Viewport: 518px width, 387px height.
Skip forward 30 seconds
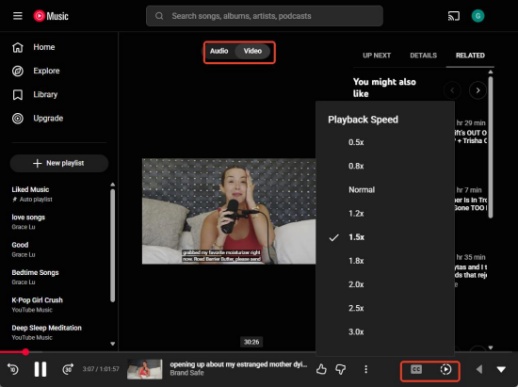tap(68, 369)
